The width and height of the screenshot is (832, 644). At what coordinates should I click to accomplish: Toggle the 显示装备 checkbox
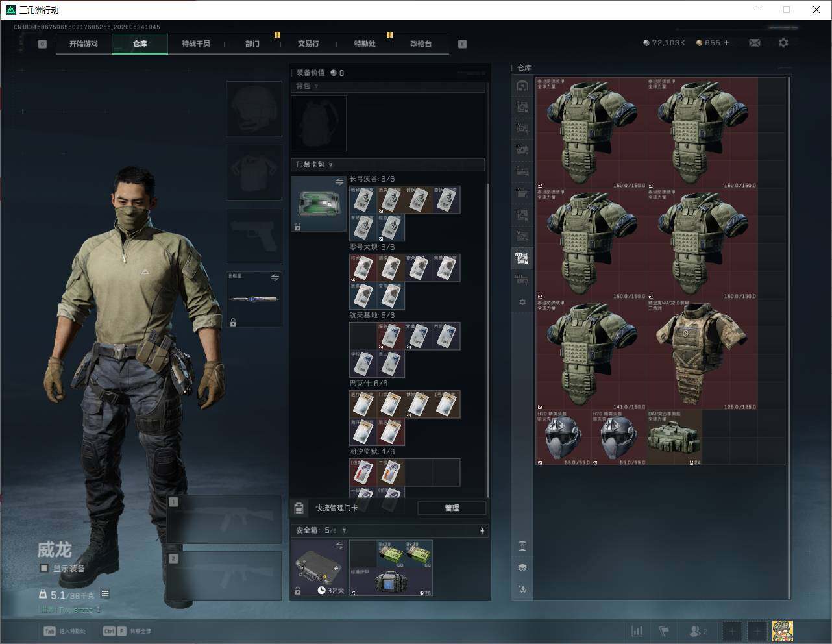click(x=44, y=568)
